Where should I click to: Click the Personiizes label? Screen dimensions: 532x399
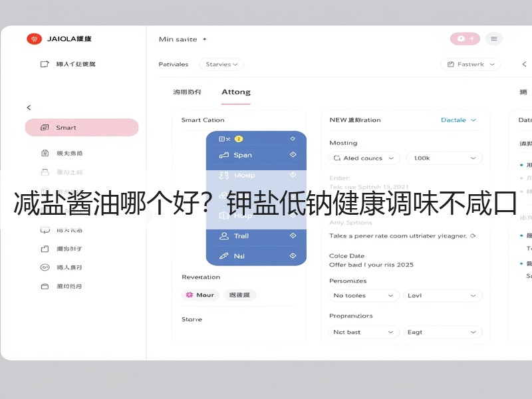pos(348,281)
